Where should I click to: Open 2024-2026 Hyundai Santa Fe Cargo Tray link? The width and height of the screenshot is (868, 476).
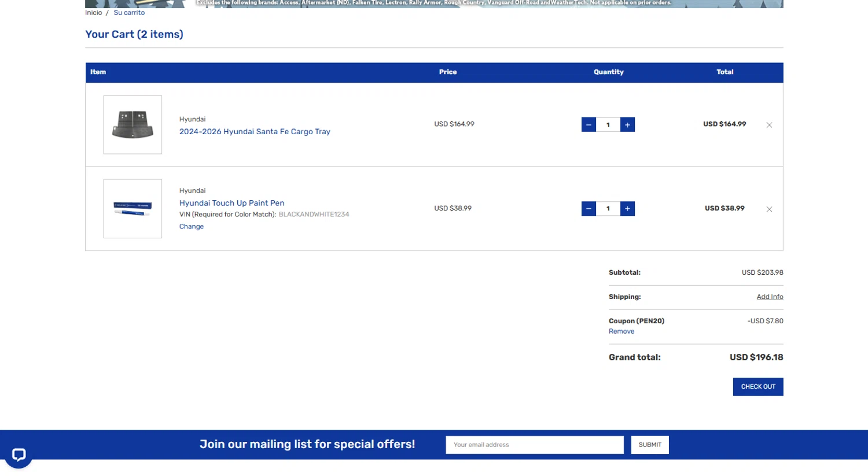(x=255, y=132)
